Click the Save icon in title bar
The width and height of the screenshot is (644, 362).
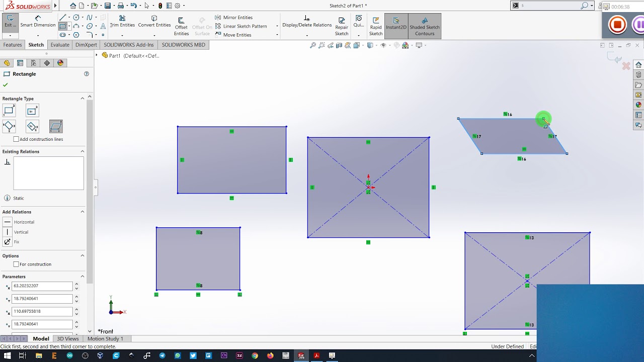(108, 6)
